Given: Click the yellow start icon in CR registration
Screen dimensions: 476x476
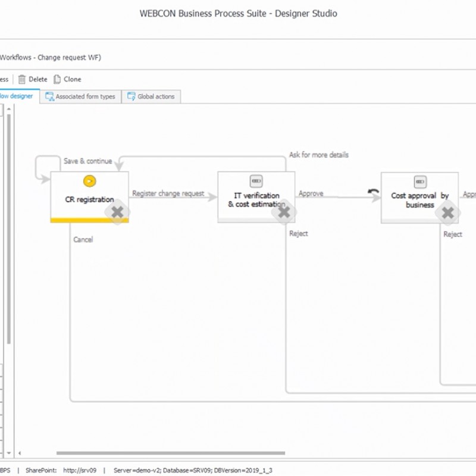Looking at the screenshot, I should coord(89,181).
